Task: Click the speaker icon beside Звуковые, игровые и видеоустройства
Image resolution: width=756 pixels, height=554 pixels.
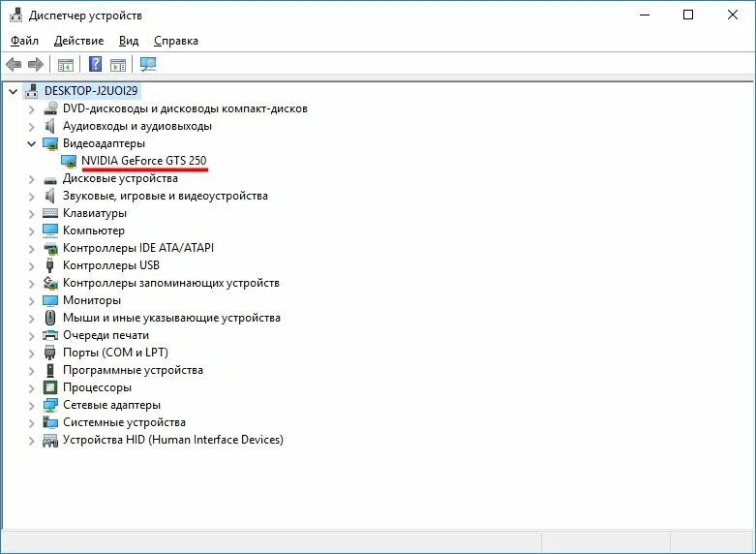Action: coord(50,196)
